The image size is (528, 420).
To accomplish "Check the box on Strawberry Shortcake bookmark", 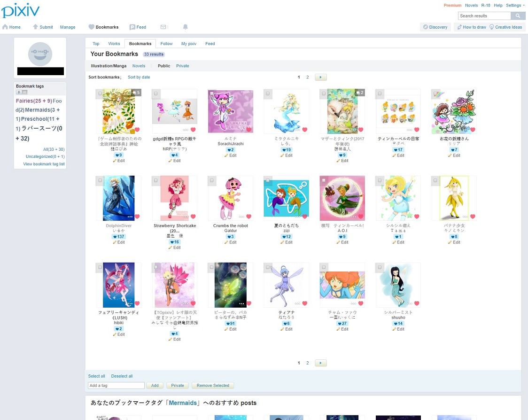I will pos(155,180).
